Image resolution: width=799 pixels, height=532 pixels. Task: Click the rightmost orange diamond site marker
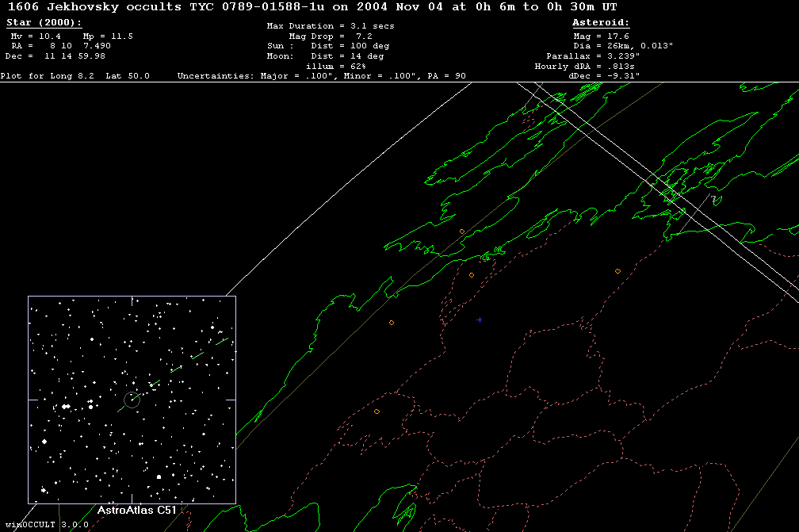click(x=617, y=271)
